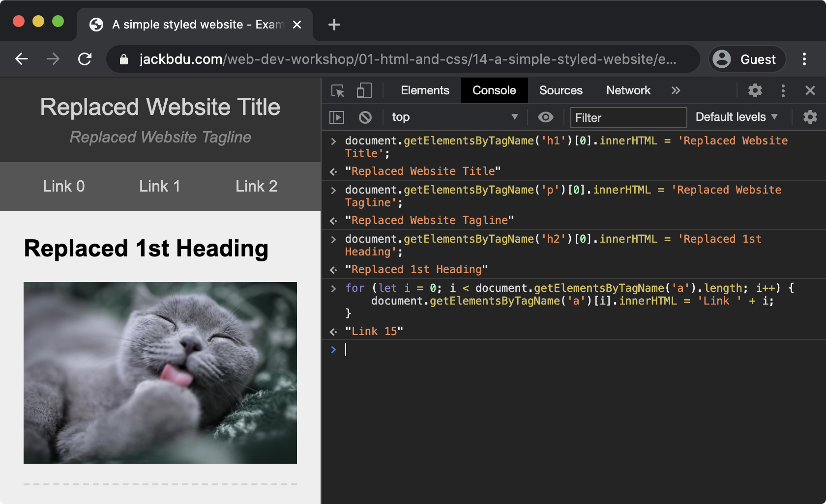Go forward to the next page
826x504 pixels.
(x=53, y=59)
